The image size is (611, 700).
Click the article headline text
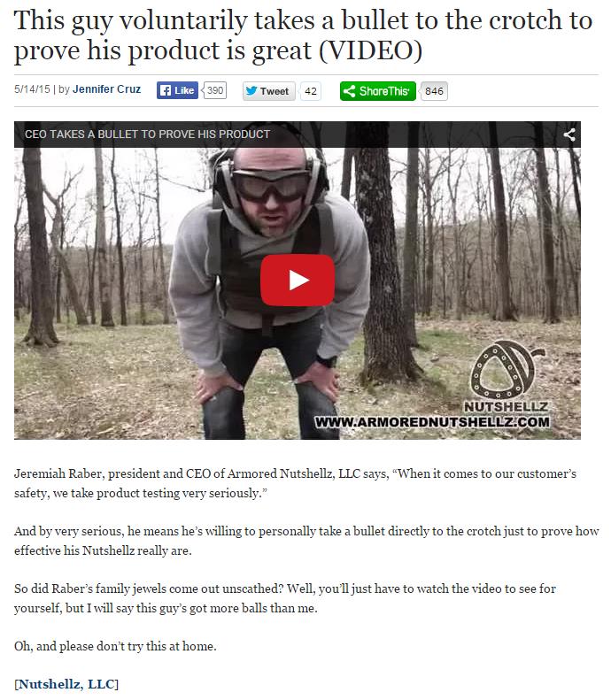pos(303,35)
